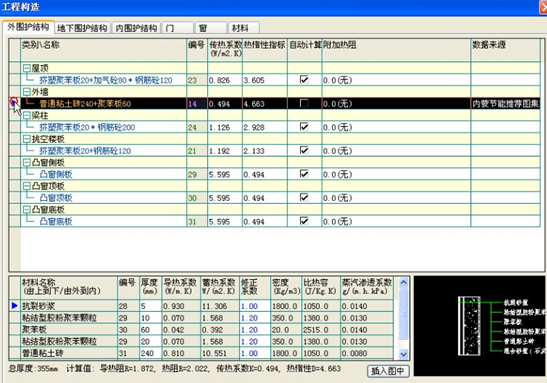Click the materials table scroll-up arrow
The width and height of the screenshot is (547, 383).
(404, 282)
